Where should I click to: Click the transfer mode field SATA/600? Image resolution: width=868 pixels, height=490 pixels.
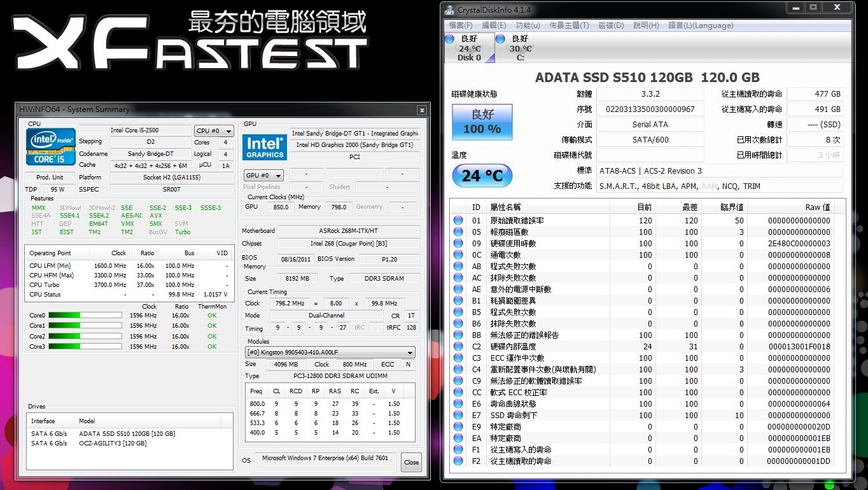650,140
